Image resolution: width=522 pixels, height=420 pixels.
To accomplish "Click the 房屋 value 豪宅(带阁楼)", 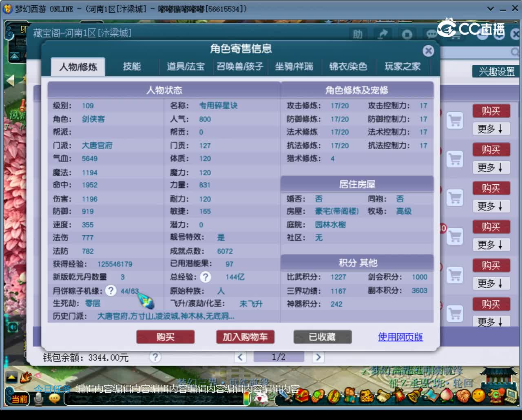I will pos(337,211).
